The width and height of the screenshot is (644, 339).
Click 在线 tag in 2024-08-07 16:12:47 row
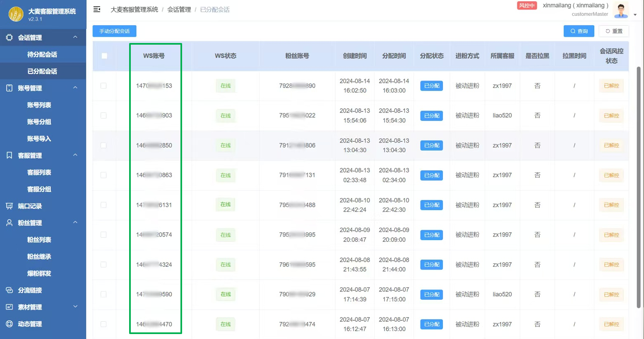coord(226,324)
